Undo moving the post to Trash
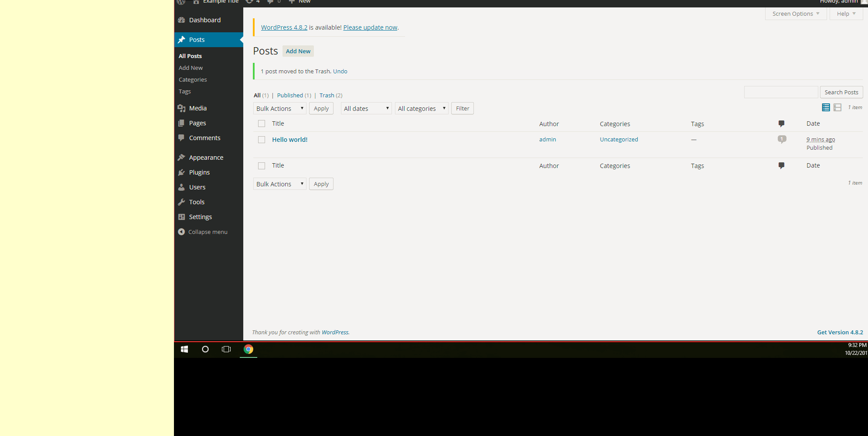Screen dimensions: 868x436 coord(340,71)
